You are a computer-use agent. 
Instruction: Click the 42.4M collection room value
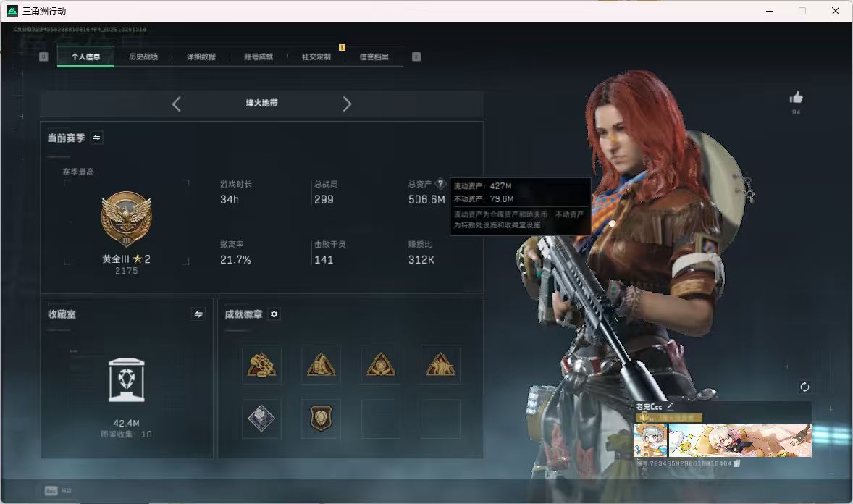point(126,423)
